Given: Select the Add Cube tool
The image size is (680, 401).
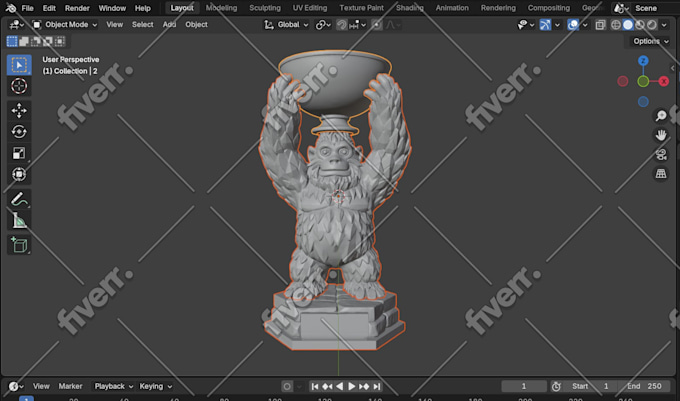Looking at the screenshot, I should pos(19,245).
